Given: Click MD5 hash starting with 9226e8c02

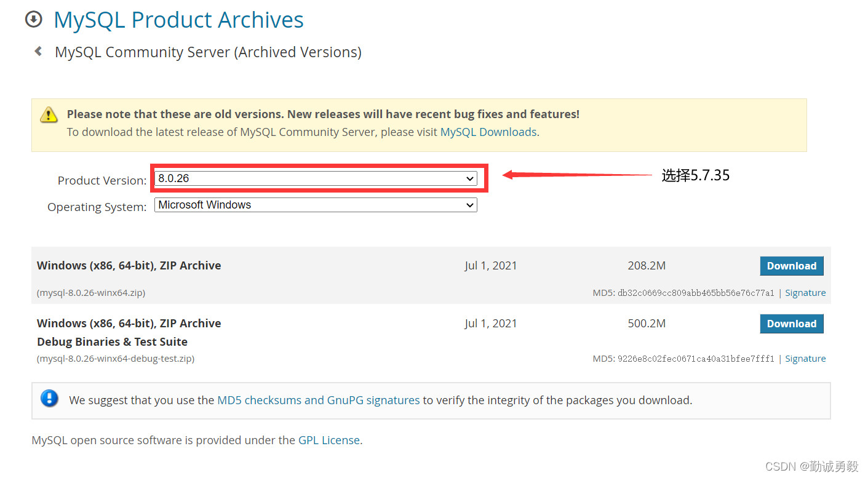Looking at the screenshot, I should click(x=696, y=359).
